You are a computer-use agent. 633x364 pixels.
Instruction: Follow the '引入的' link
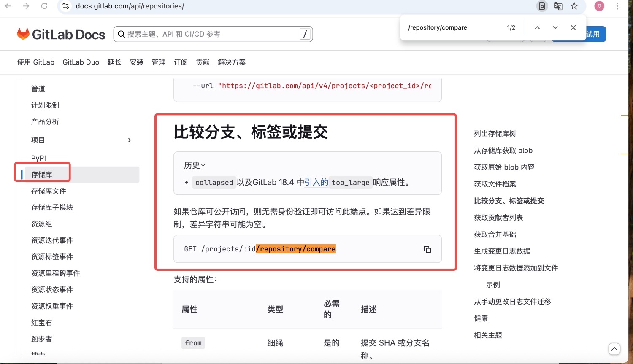316,182
